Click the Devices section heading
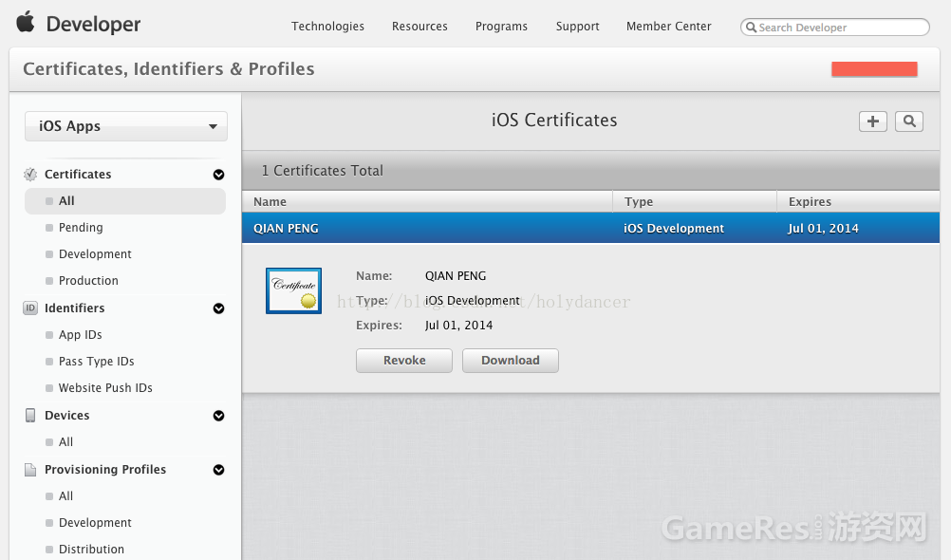The width and height of the screenshot is (951, 560). (x=66, y=415)
